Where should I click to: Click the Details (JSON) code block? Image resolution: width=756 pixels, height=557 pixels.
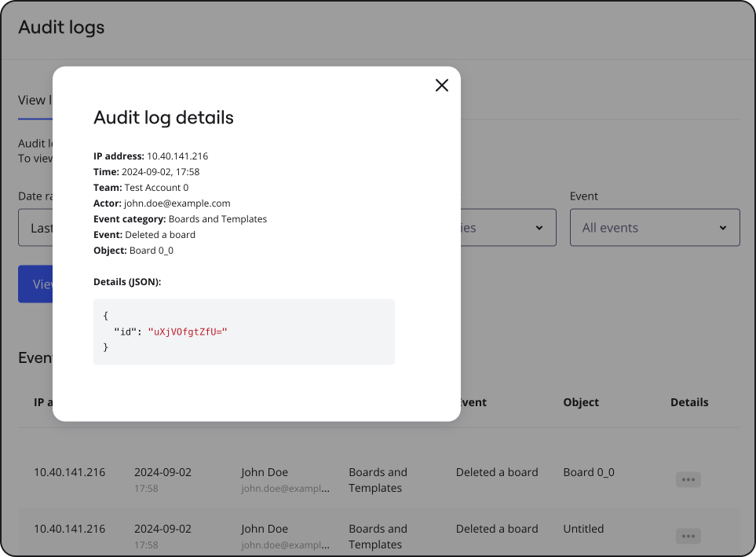click(243, 331)
